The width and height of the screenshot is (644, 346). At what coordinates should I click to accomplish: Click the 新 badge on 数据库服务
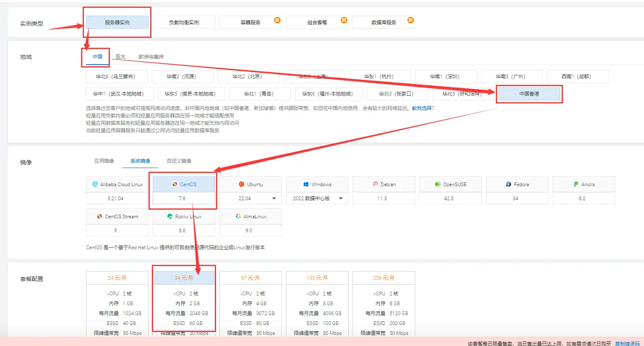(x=410, y=20)
